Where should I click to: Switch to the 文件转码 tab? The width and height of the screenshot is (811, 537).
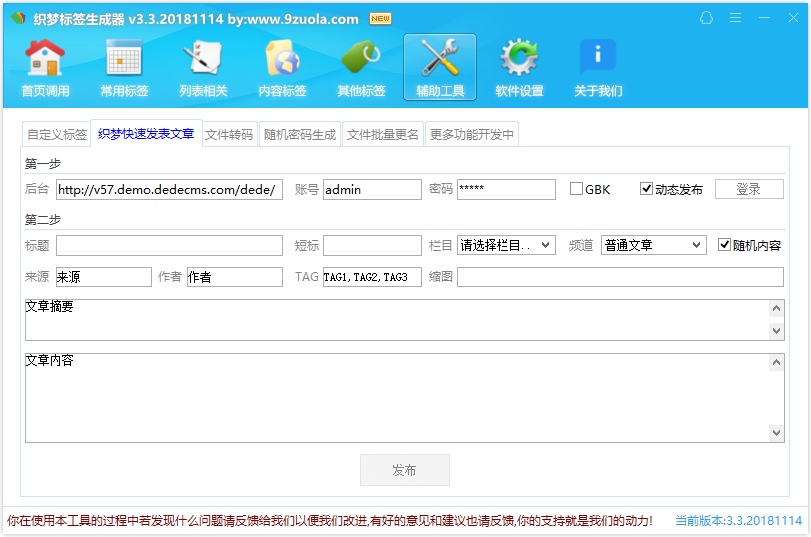229,135
